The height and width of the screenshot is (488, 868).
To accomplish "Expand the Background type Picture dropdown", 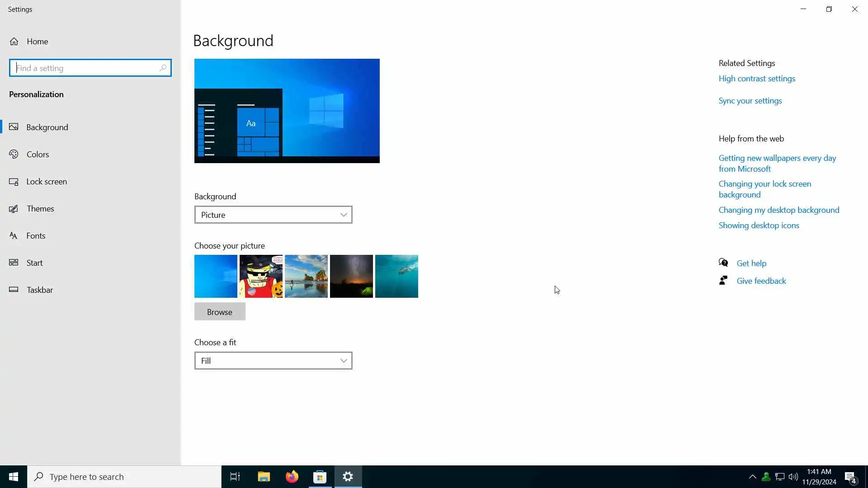I will [273, 215].
